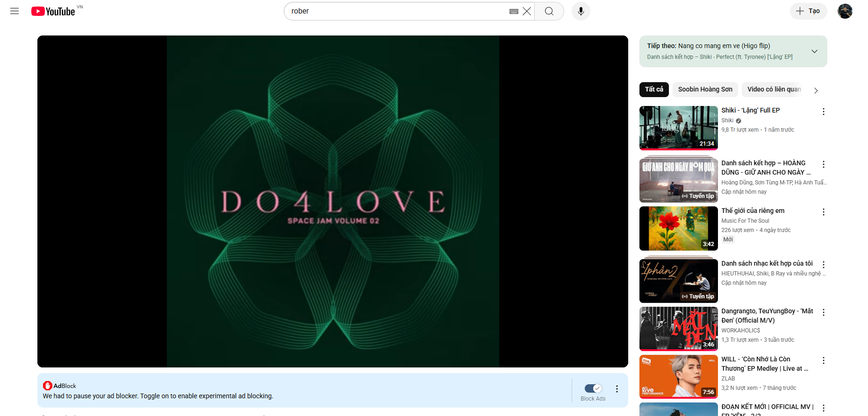Screen dimensions: 868x416
Task: Open the 'Shiki - Lặng Full EP' title link
Action: (x=751, y=110)
